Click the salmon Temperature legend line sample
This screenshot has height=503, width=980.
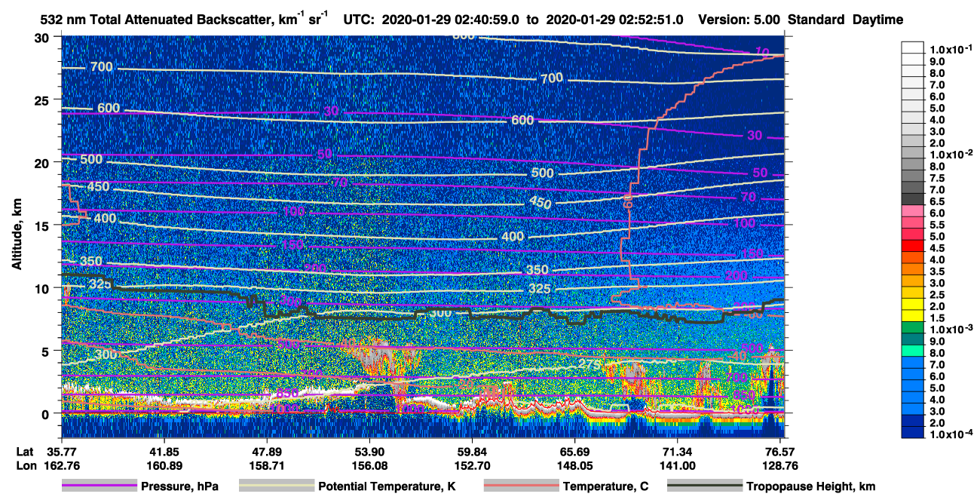[520, 486]
